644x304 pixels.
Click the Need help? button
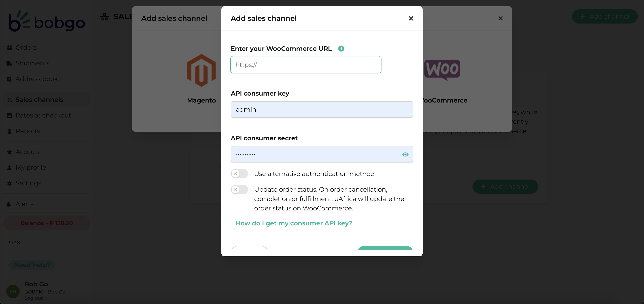32,265
